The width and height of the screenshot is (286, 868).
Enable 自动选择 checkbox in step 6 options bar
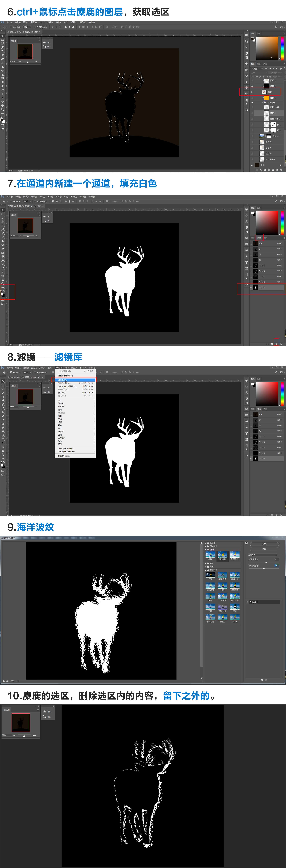pyautogui.click(x=11, y=27)
